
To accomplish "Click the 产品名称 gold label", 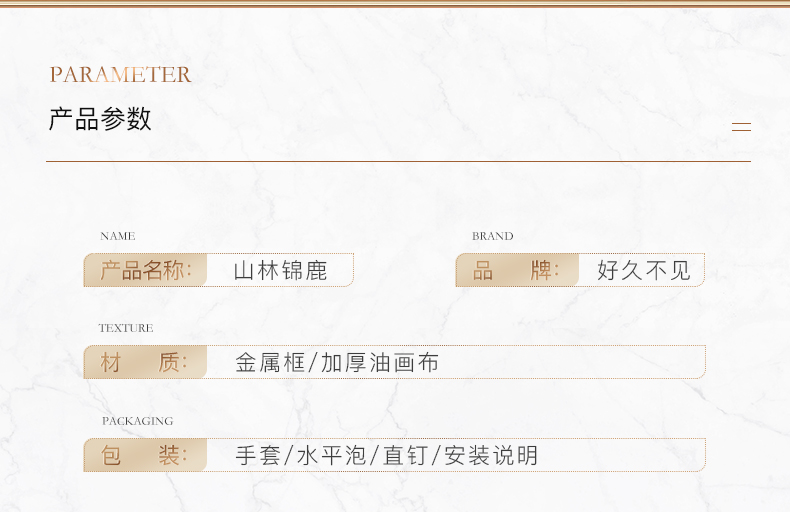I will 146,270.
